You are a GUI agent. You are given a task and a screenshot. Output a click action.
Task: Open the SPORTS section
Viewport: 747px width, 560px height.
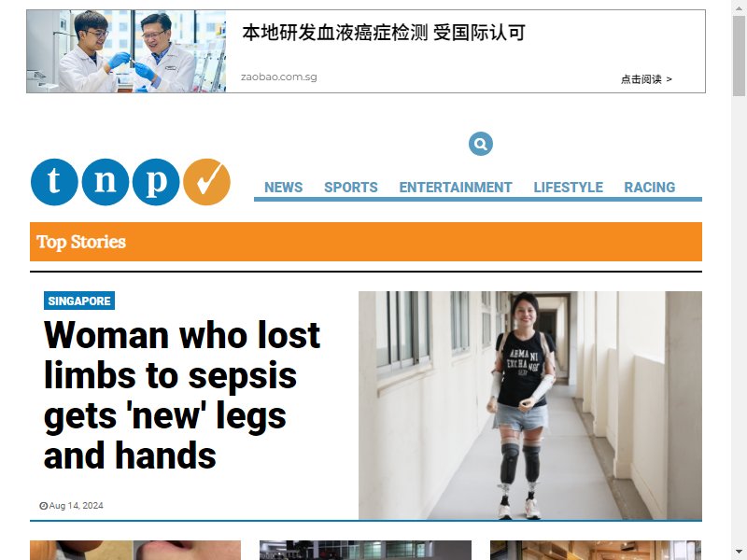tap(351, 188)
